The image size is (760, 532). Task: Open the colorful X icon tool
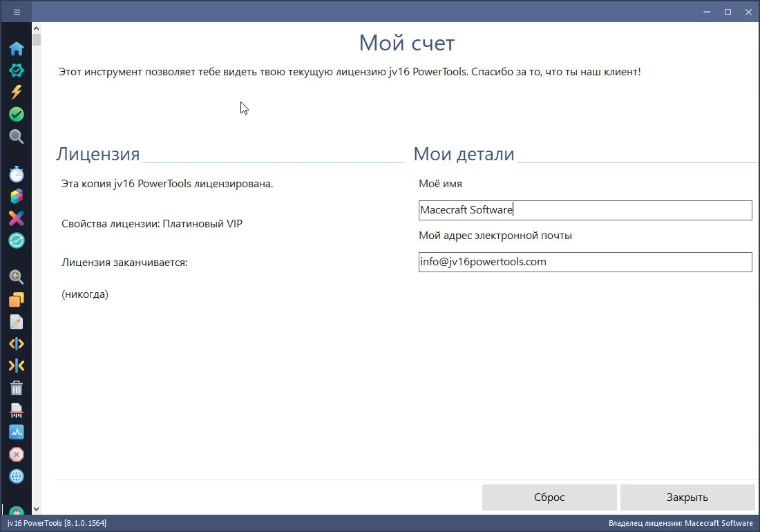click(17, 218)
